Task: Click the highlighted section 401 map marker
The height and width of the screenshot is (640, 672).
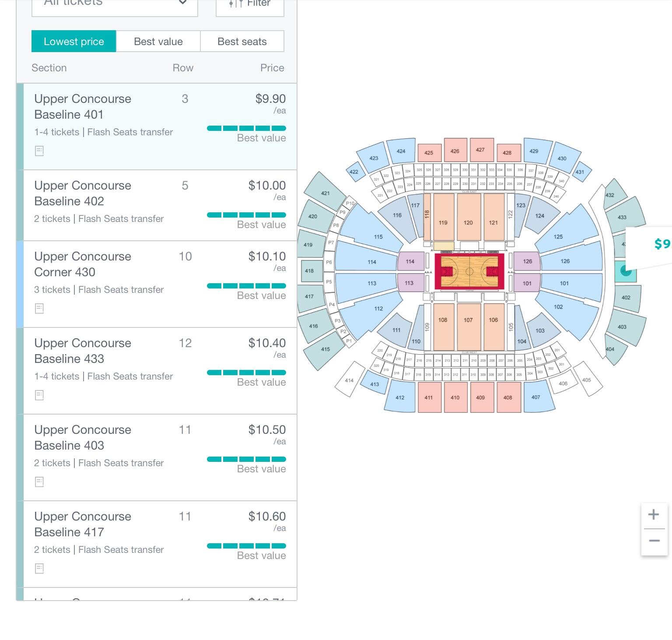Action: pos(626,271)
